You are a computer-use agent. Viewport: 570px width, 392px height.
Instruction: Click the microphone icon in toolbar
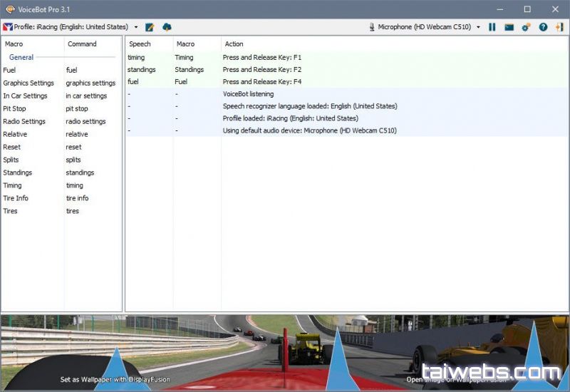pyautogui.click(x=372, y=27)
